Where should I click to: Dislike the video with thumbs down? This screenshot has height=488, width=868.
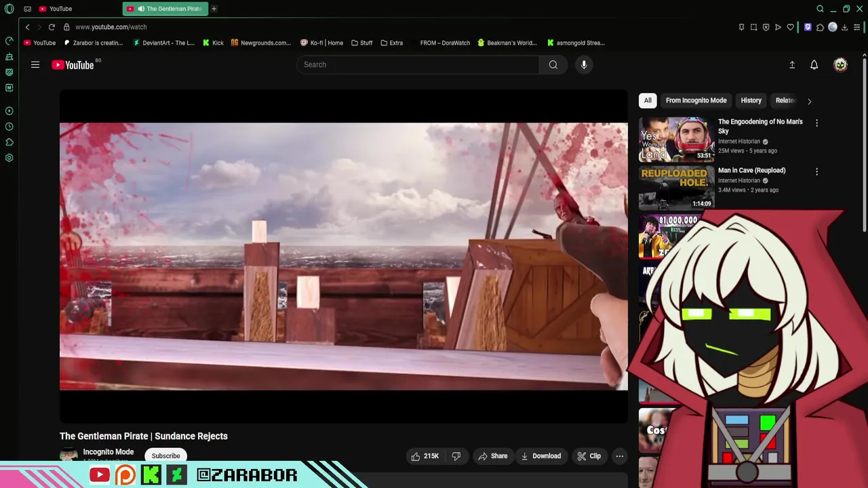(456, 456)
